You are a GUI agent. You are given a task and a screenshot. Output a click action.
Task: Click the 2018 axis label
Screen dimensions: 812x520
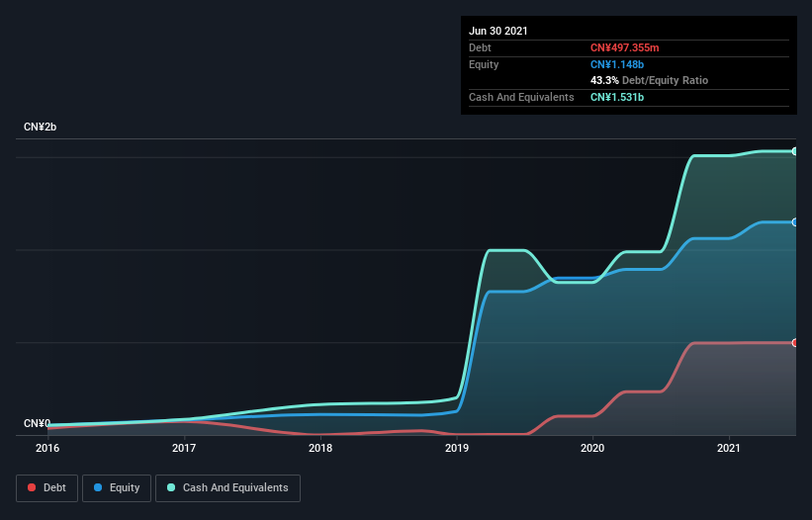(x=320, y=448)
